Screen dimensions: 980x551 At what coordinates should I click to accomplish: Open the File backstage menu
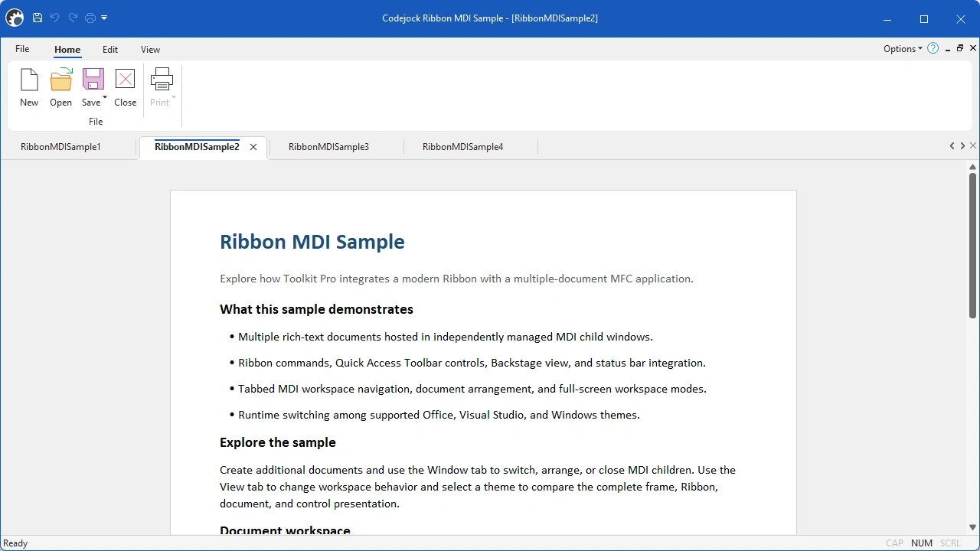click(x=22, y=49)
